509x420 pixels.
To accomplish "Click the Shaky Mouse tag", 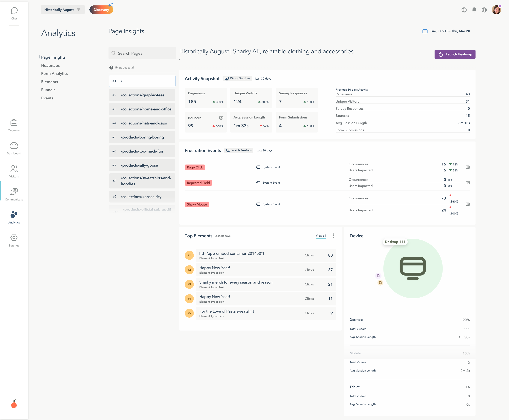I will 197,204.
